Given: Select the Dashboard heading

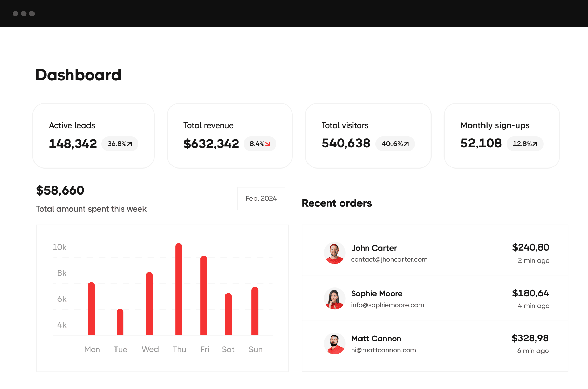Looking at the screenshot, I should pyautogui.click(x=78, y=75).
